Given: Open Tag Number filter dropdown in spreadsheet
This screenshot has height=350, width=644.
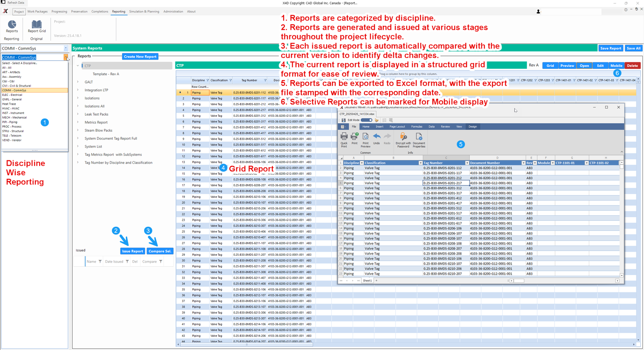Looking at the screenshot, I should click(467, 163).
